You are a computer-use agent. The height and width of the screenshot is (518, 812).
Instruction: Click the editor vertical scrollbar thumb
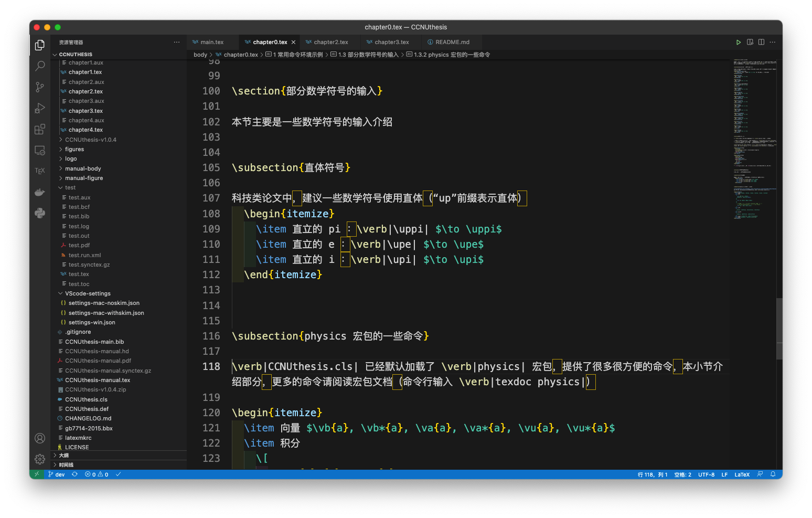click(x=779, y=329)
